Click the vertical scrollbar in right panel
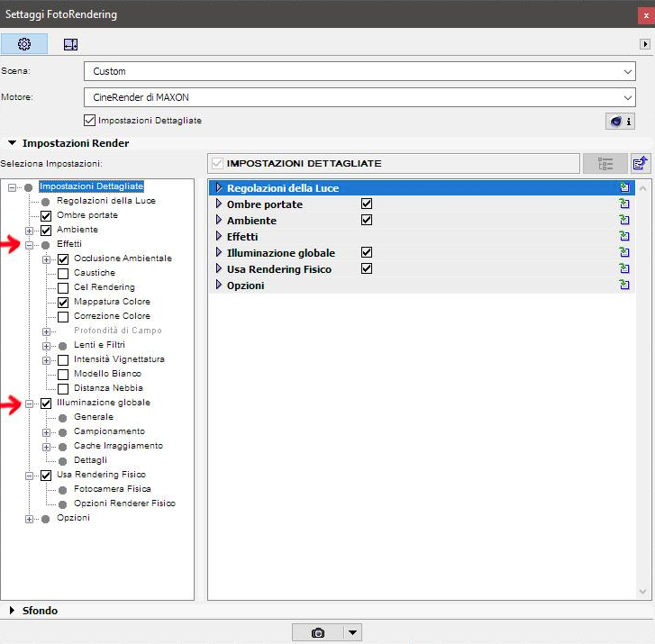Image resolution: width=655 pixels, height=644 pixels. [x=643, y=387]
